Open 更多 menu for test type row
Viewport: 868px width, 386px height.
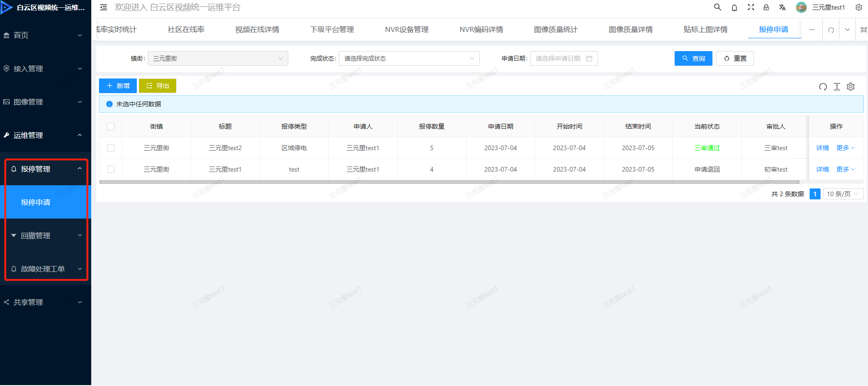point(845,169)
